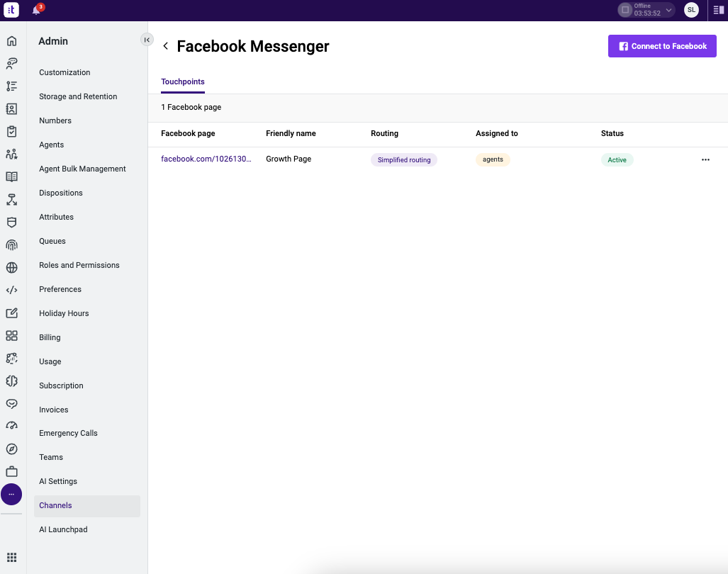Click the compass explore icon
Image resolution: width=728 pixels, height=574 pixels.
click(x=11, y=449)
